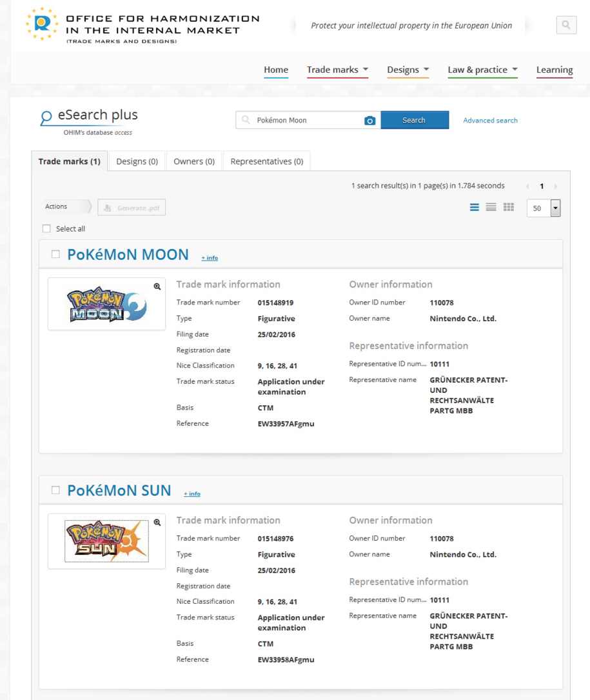The image size is (590, 700).
Task: Click the Pokémon Sun logo thumbnail
Action: tap(106, 541)
